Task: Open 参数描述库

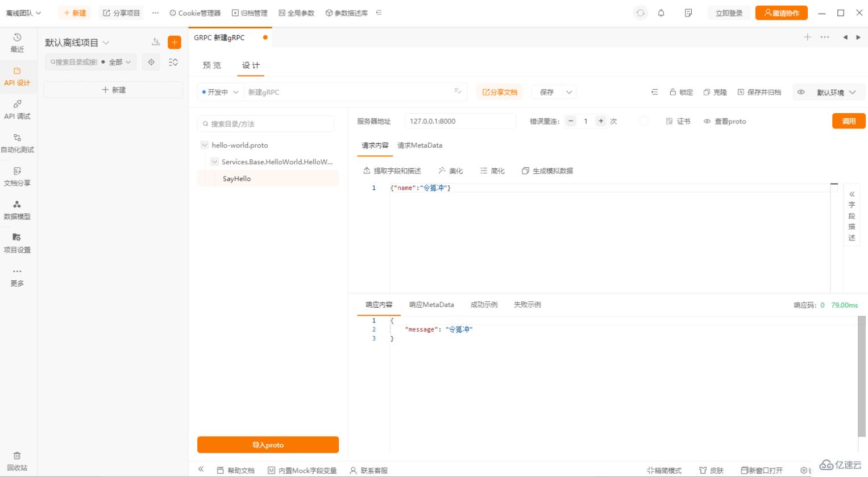Action: click(x=346, y=13)
